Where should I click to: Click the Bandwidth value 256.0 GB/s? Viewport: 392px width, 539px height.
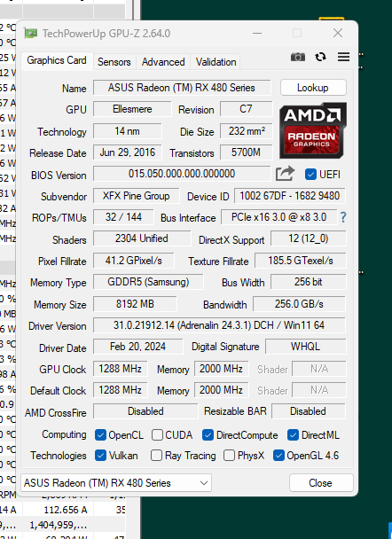click(x=299, y=304)
